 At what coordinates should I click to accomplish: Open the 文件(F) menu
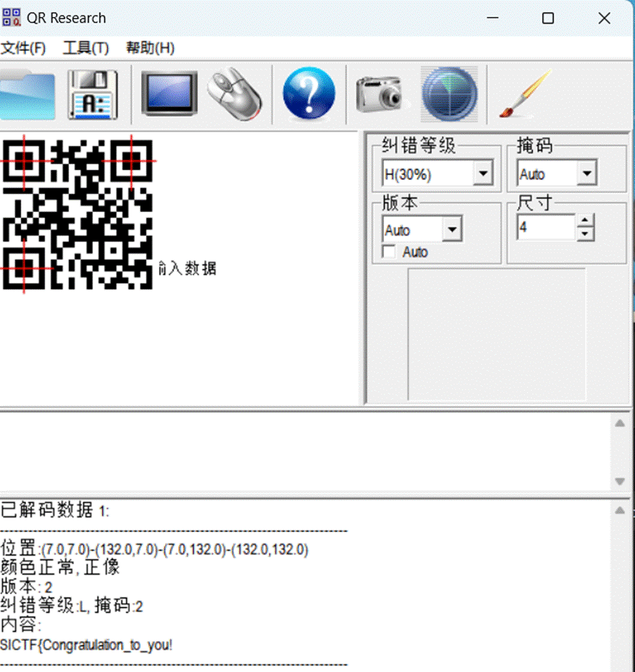tap(23, 48)
